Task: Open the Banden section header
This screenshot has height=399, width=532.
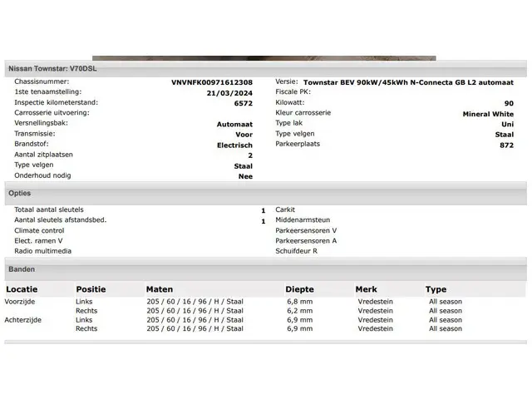Action: [22, 269]
